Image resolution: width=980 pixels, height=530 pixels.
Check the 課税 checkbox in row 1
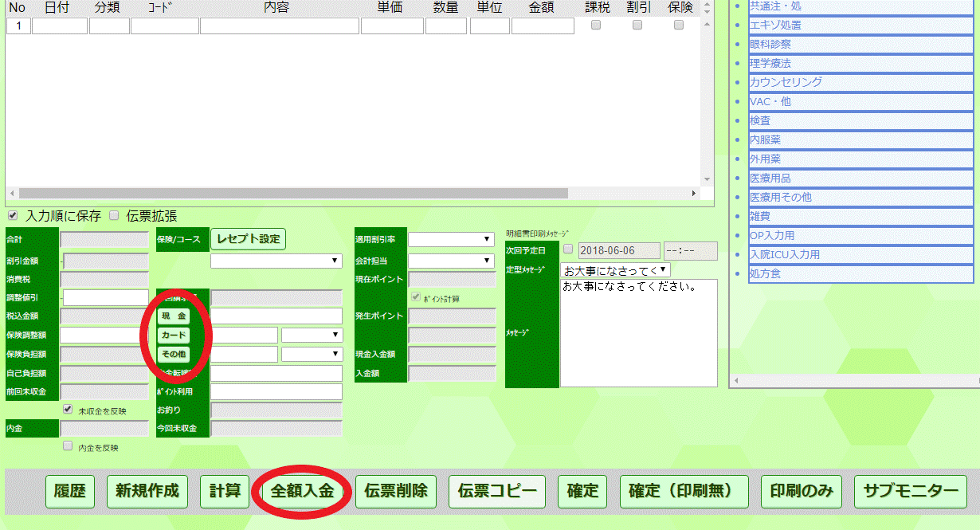point(596,26)
